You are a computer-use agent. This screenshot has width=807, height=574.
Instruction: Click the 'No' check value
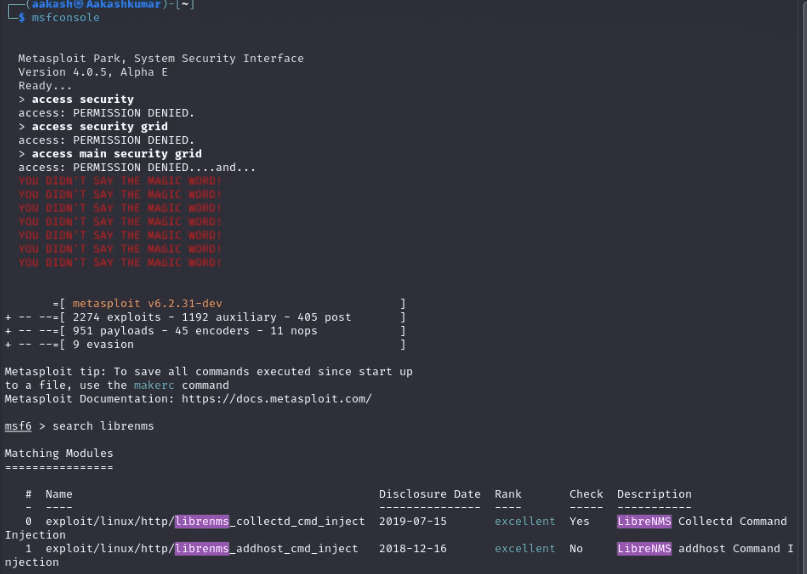[x=576, y=549]
